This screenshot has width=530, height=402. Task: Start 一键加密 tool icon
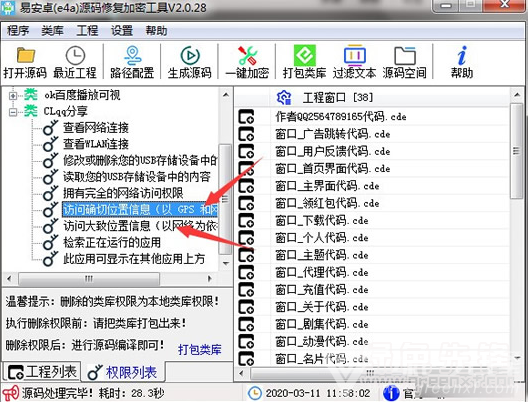[x=247, y=55]
